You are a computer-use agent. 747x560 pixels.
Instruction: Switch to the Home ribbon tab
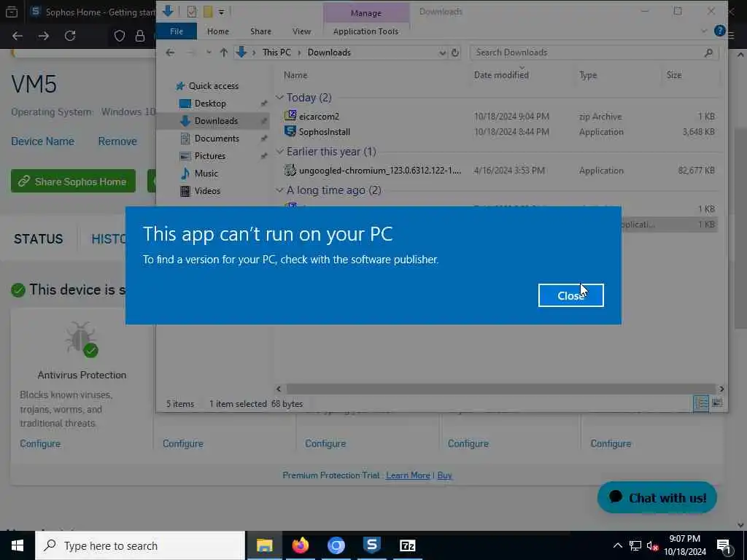(218, 31)
